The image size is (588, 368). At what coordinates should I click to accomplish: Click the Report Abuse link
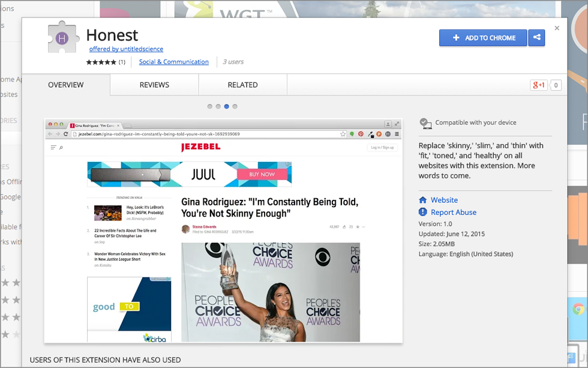pos(454,213)
